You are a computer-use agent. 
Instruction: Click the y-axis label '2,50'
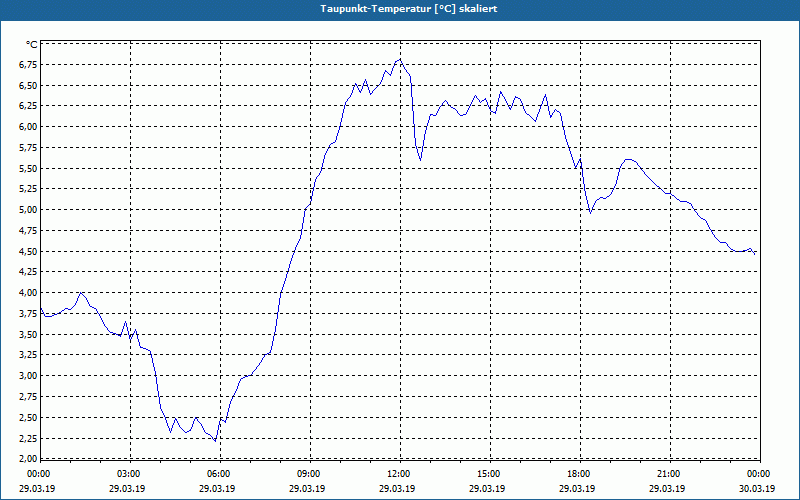(29, 417)
